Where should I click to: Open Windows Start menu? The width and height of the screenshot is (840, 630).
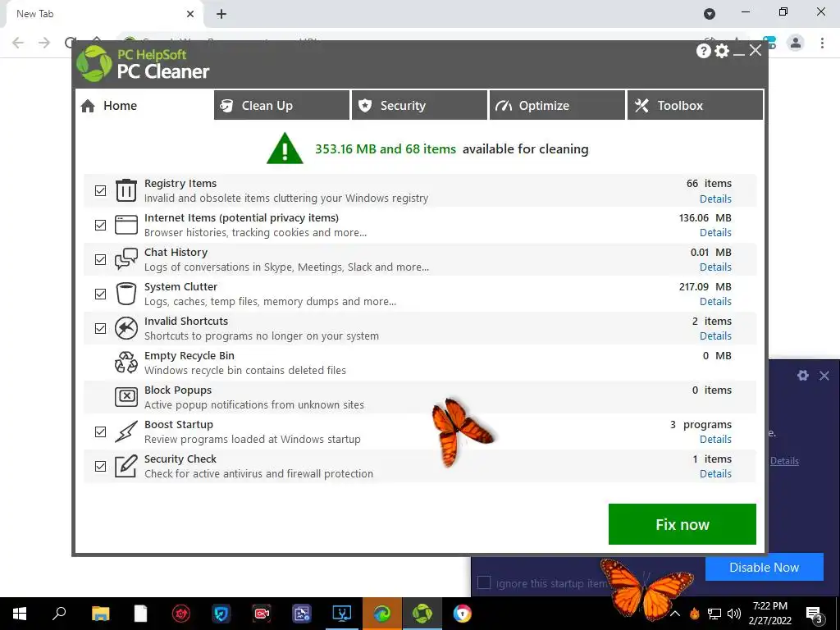tap(20, 614)
